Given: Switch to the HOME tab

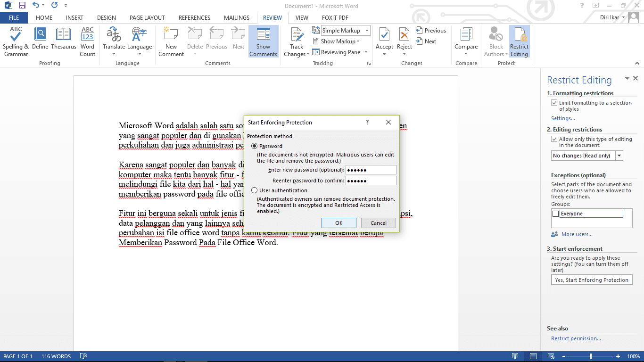Looking at the screenshot, I should [x=44, y=17].
